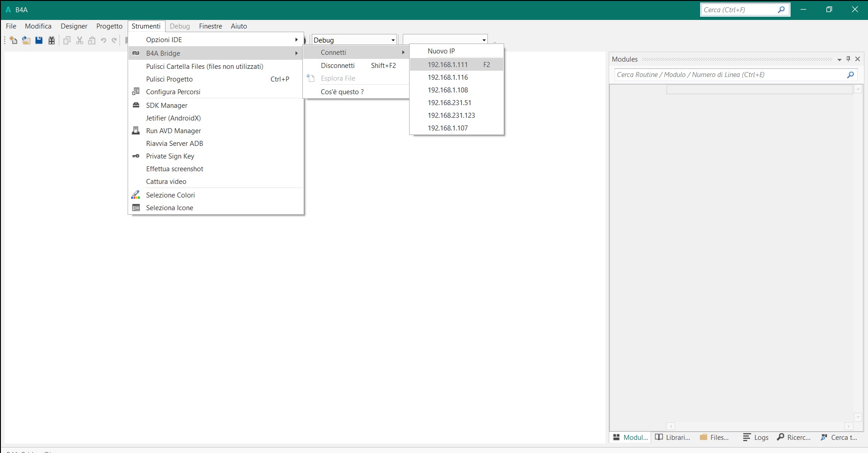Choose Disconnetti in the B4A Bridge submenu
Image resolution: width=868 pixels, height=453 pixels.
point(356,66)
